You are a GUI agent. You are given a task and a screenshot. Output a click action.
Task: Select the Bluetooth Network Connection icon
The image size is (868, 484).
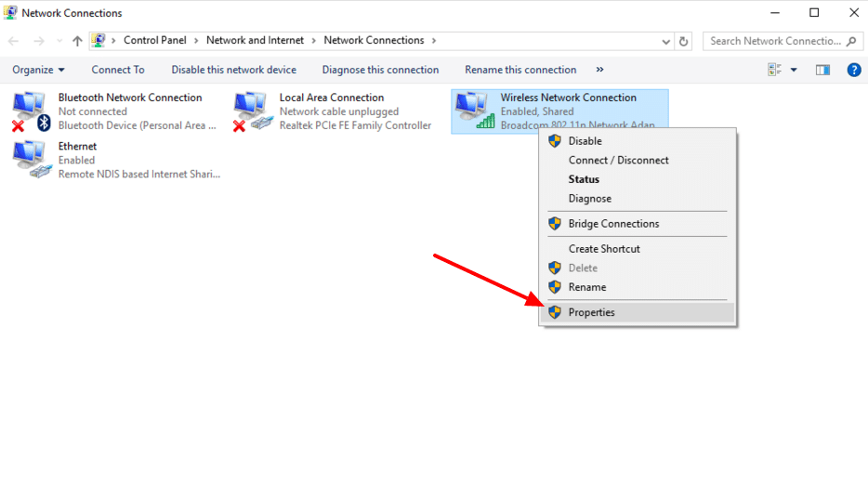(31, 111)
